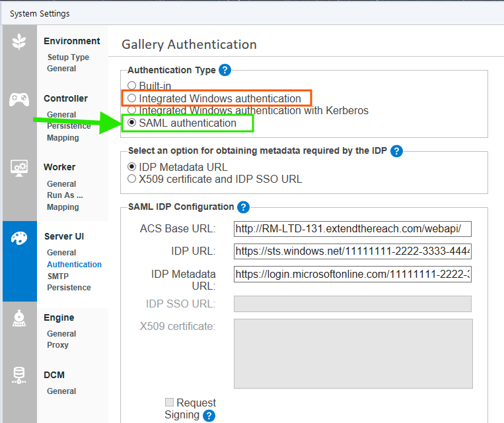Select Built-in authentication radio button
The width and height of the screenshot is (504, 423).
[132, 85]
